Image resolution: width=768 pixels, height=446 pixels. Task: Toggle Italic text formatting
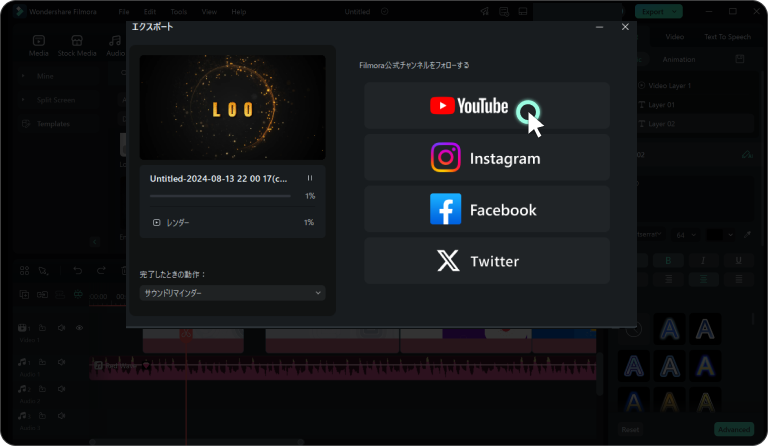pyautogui.click(x=703, y=260)
